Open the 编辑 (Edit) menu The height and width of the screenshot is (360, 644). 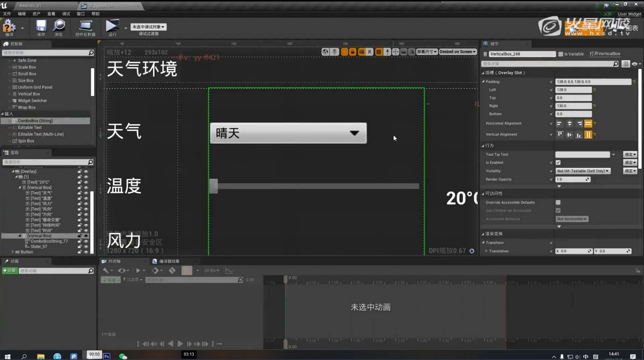tap(22, 14)
